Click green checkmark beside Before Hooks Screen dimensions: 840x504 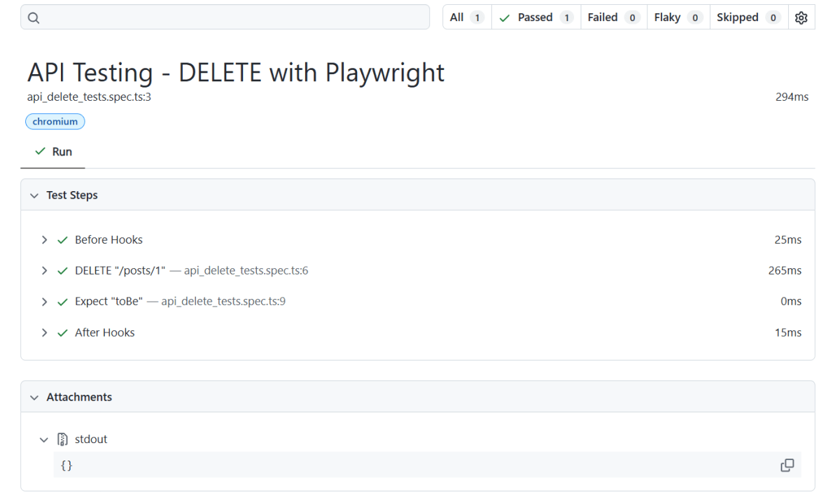click(62, 240)
